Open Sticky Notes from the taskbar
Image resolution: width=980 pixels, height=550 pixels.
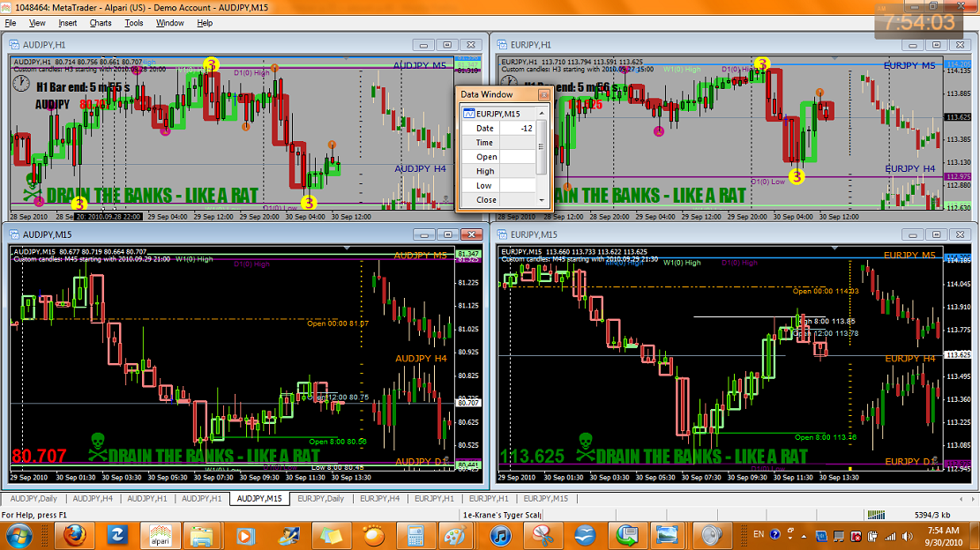[x=330, y=536]
